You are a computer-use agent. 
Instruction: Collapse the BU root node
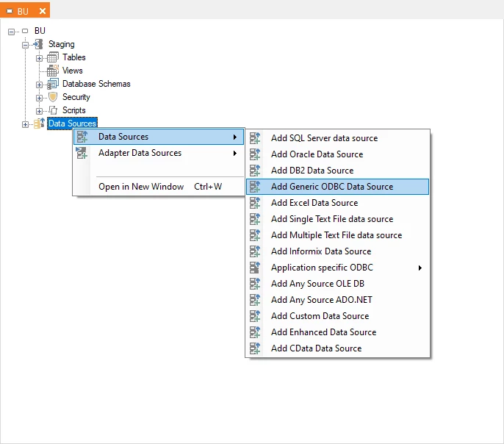(x=11, y=32)
